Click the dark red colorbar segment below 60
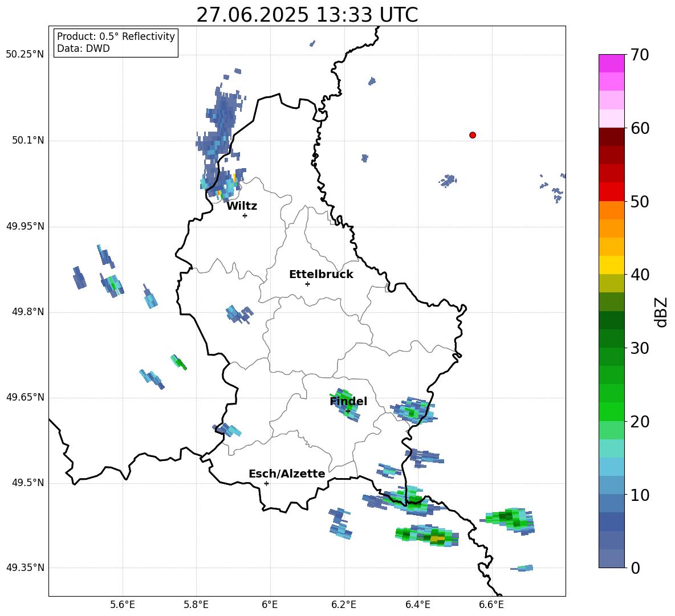Screen dimensions: 675x616 point(611,137)
